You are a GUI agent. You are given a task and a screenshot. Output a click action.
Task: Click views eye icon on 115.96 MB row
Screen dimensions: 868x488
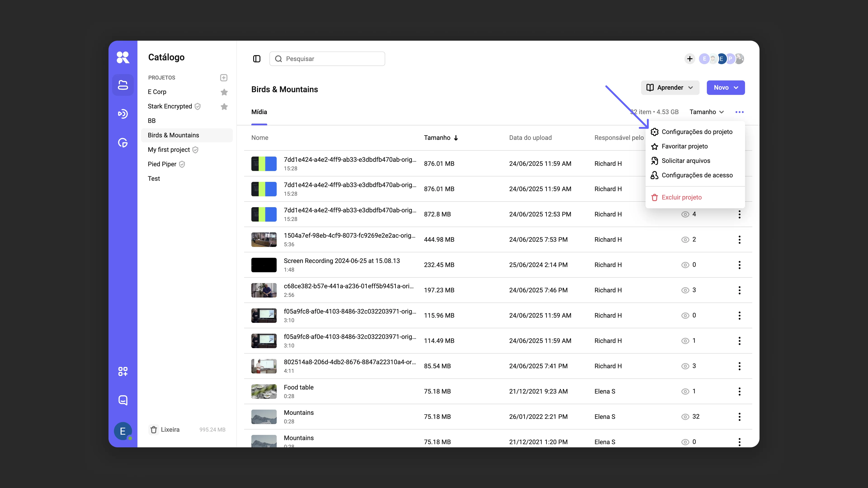[x=685, y=316]
